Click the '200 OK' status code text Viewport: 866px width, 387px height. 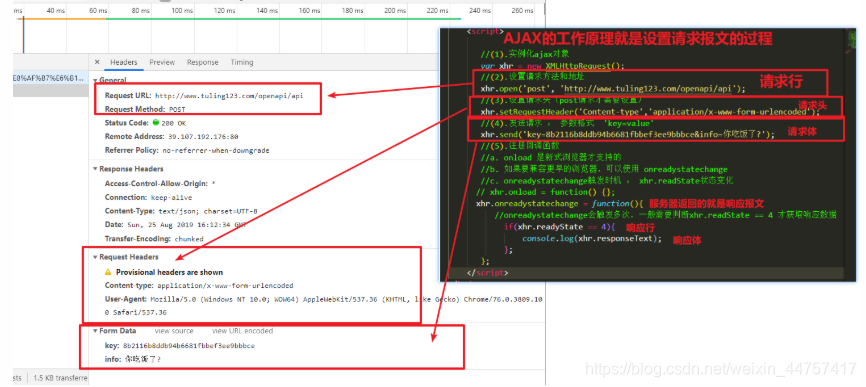[173, 123]
